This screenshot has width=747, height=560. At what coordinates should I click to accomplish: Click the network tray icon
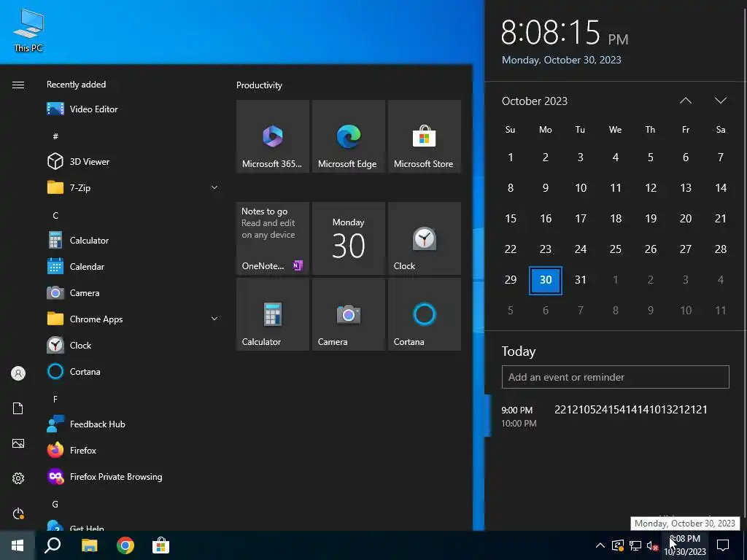[x=635, y=545]
